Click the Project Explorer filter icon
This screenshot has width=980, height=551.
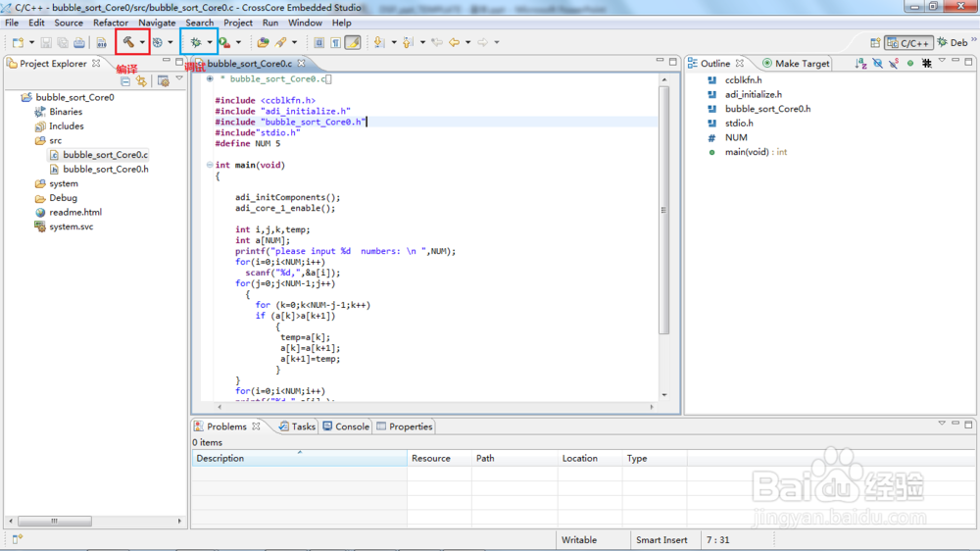point(163,81)
